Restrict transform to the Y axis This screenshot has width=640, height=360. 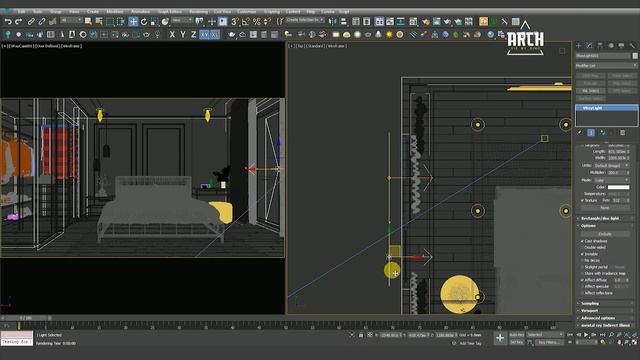(x=182, y=35)
